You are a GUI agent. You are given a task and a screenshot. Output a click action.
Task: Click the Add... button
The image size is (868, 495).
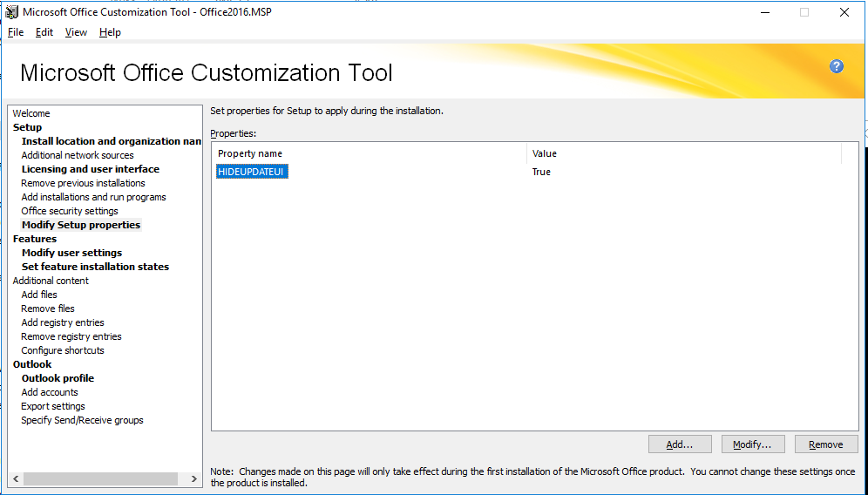[680, 444]
